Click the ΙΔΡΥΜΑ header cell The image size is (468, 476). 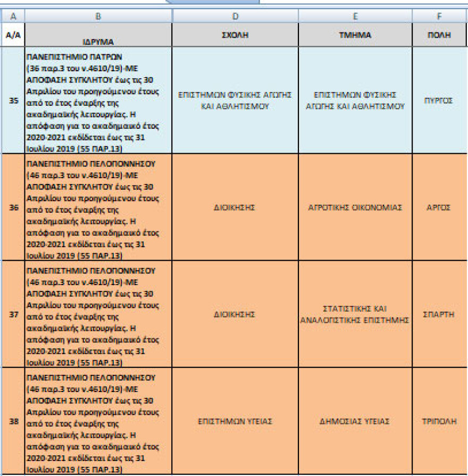(98, 36)
